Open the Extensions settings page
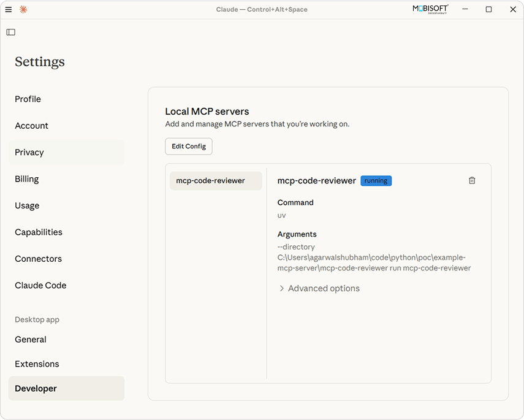 [37, 364]
